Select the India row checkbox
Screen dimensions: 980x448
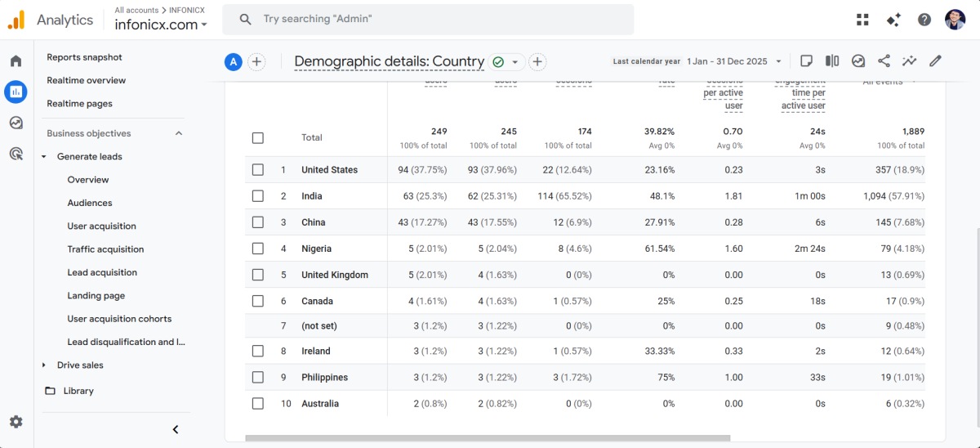click(258, 196)
